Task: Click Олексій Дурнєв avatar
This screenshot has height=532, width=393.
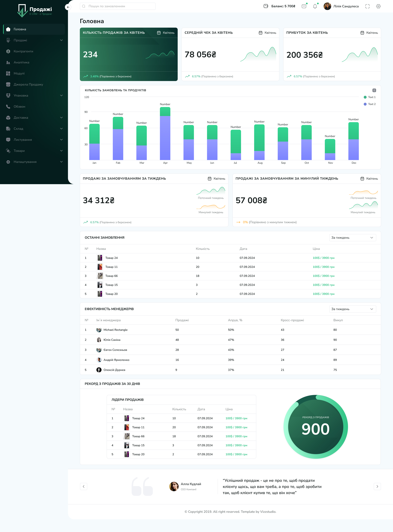Action: [99, 370]
